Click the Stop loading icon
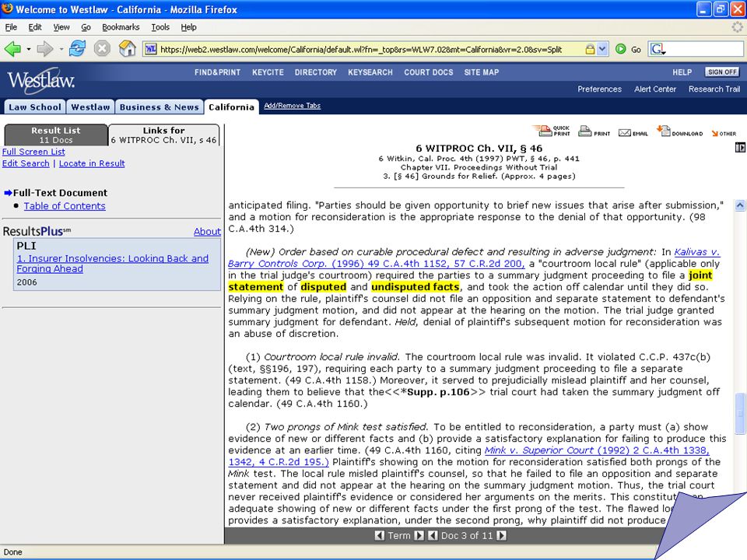 tap(102, 48)
